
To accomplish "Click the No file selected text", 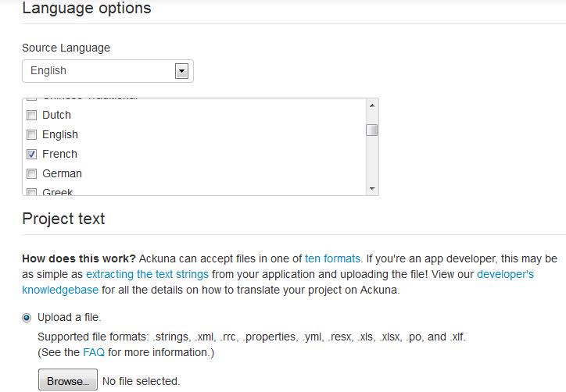I will (x=141, y=381).
